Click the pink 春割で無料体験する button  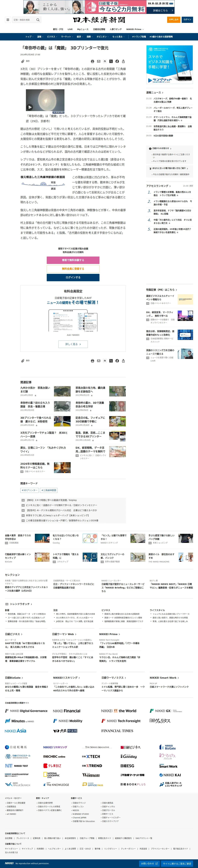73,260
